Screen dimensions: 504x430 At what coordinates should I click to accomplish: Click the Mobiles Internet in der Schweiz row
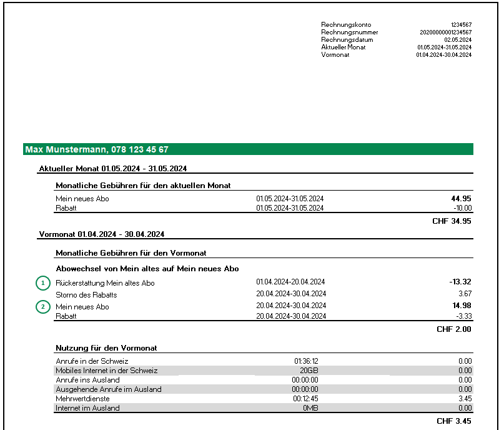point(107,371)
